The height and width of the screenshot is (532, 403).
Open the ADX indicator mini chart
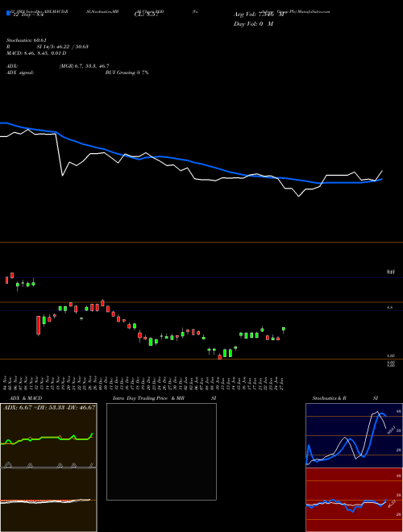[x=48, y=435]
